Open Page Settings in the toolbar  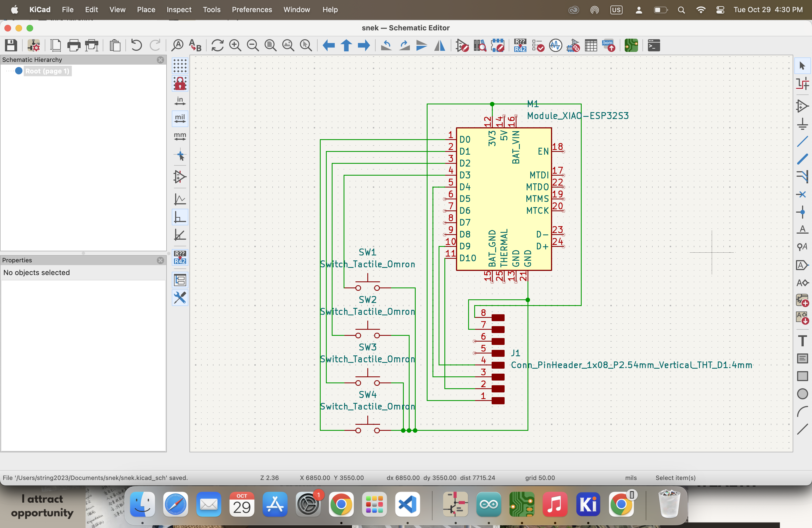click(55, 45)
